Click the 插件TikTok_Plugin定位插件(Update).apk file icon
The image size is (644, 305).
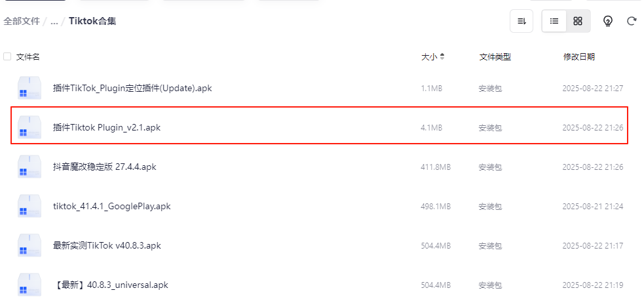(29, 89)
